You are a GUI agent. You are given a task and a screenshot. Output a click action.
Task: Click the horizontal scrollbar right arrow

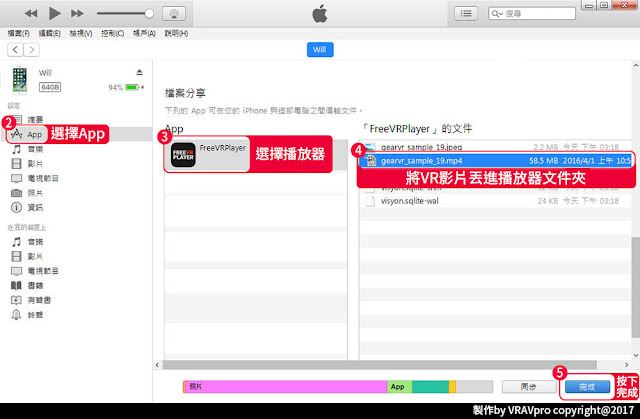tap(627, 364)
